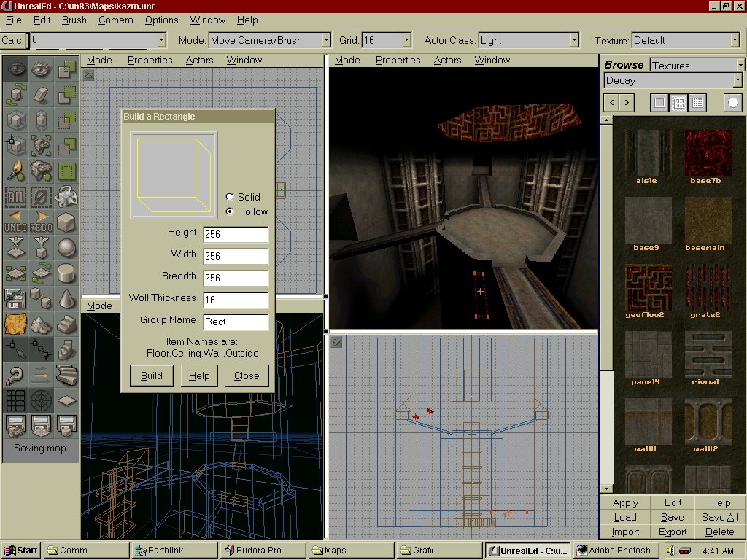This screenshot has width=747, height=560.
Task: Open the Actor Class dropdown
Action: click(x=574, y=40)
